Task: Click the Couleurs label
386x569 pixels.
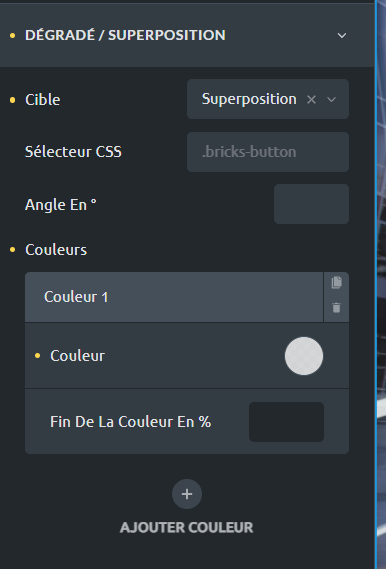Action: 56,250
